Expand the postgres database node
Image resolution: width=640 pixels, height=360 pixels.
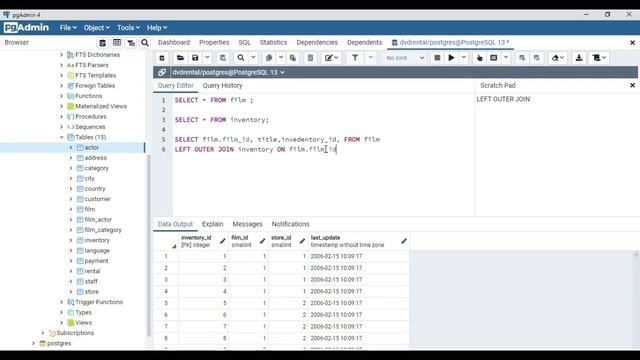(x=33, y=343)
